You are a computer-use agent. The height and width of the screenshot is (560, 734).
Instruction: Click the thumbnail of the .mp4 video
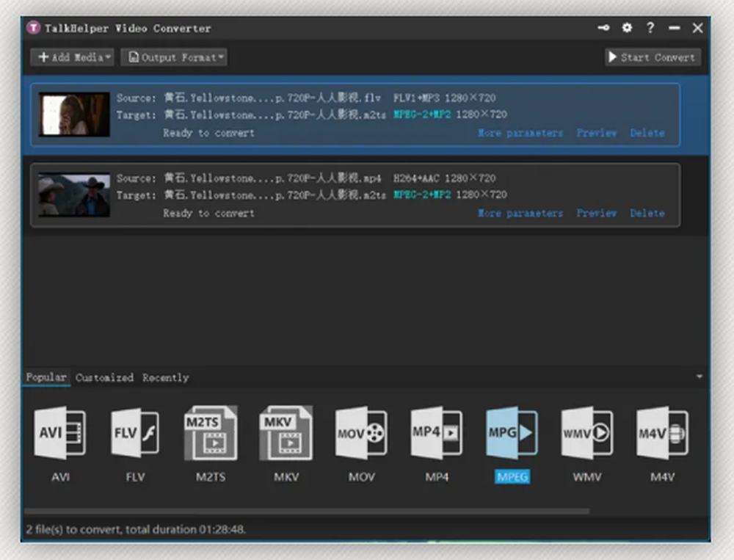click(x=74, y=194)
